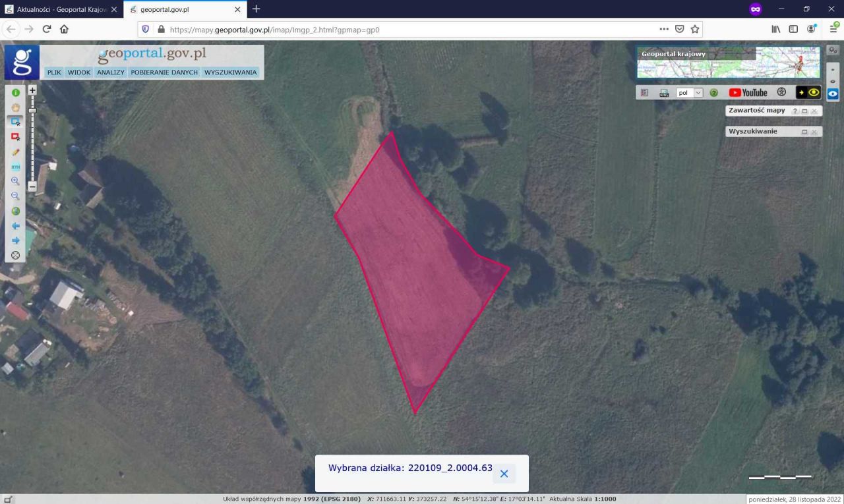Expand the Zawartość mapy panel

pos(804,111)
